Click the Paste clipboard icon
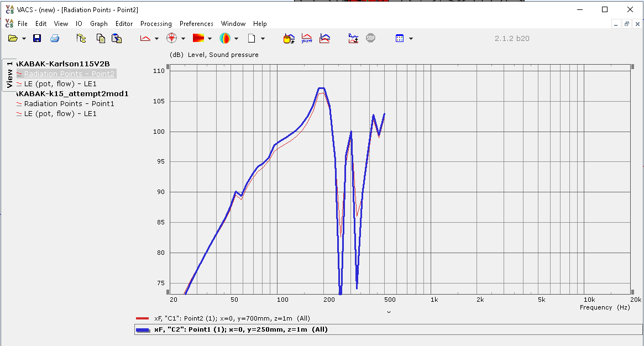Screen dimensions: 644x346 point(117,38)
